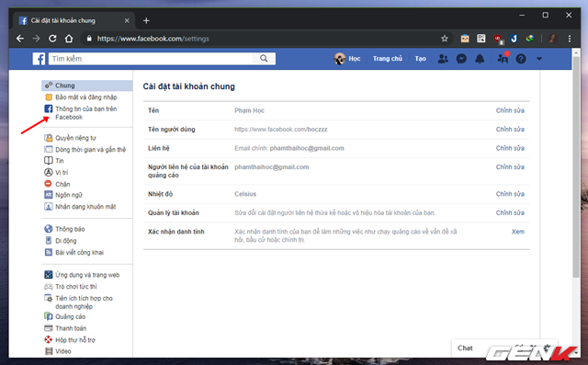Select Chung in the settings sidebar

point(87,86)
